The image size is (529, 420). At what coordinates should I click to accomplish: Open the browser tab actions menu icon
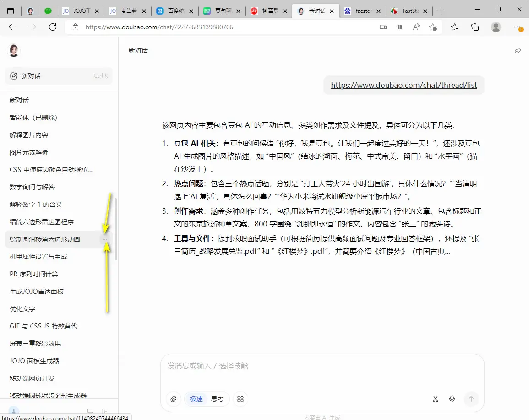pyautogui.click(x=11, y=11)
